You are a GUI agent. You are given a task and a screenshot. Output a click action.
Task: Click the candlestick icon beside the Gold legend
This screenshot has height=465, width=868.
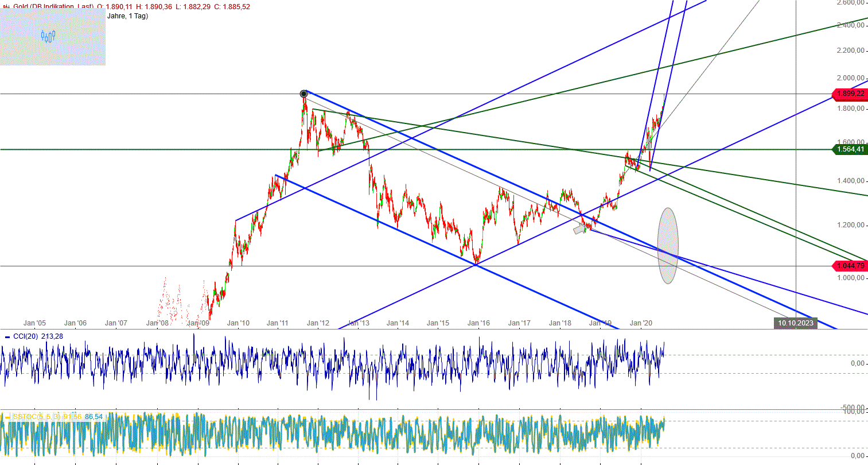coord(5,7)
